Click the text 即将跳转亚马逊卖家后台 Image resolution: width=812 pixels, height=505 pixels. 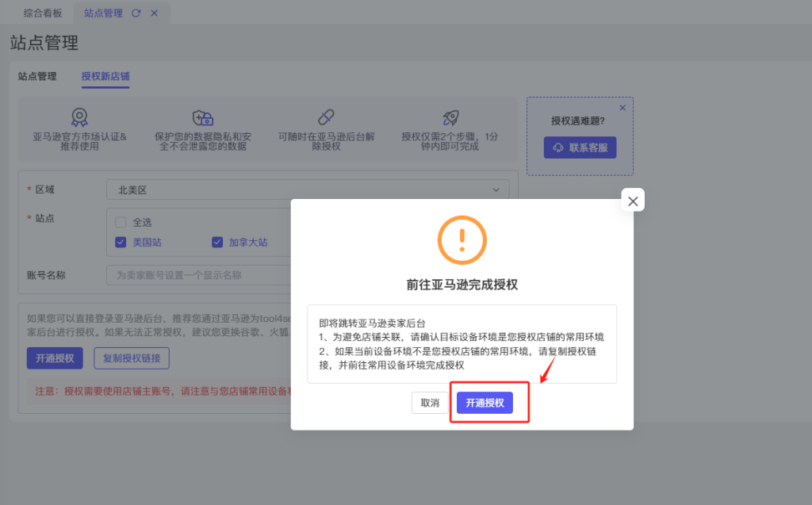(372, 323)
